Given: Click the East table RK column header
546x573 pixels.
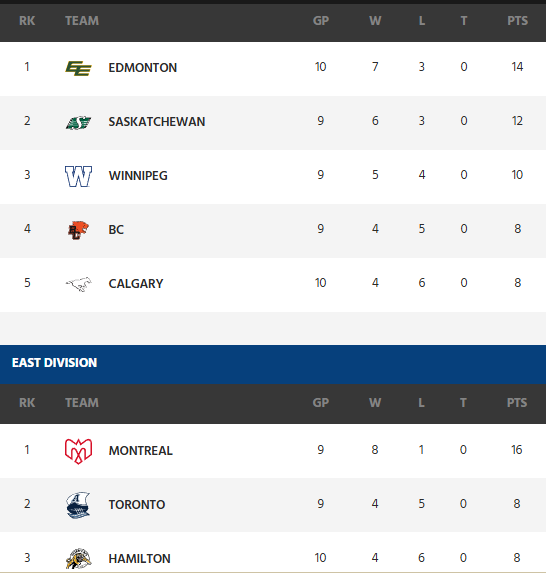Looking at the screenshot, I should click(27, 403).
